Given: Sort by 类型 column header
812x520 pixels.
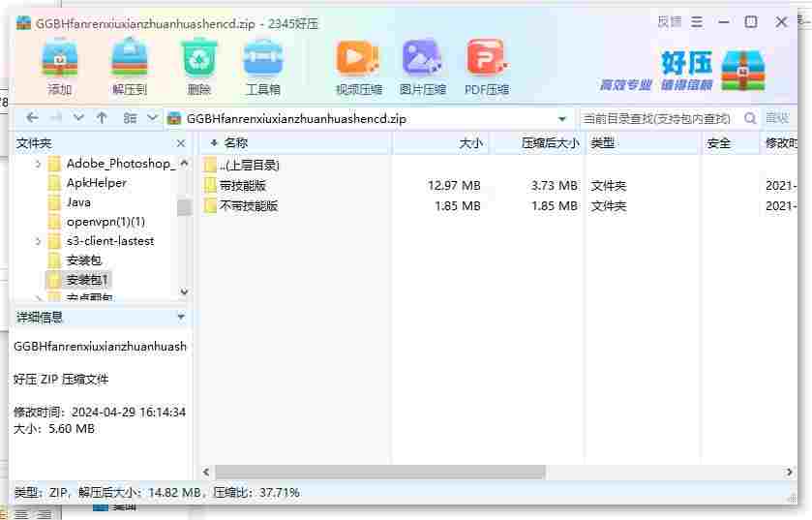Looking at the screenshot, I should coord(642,143).
